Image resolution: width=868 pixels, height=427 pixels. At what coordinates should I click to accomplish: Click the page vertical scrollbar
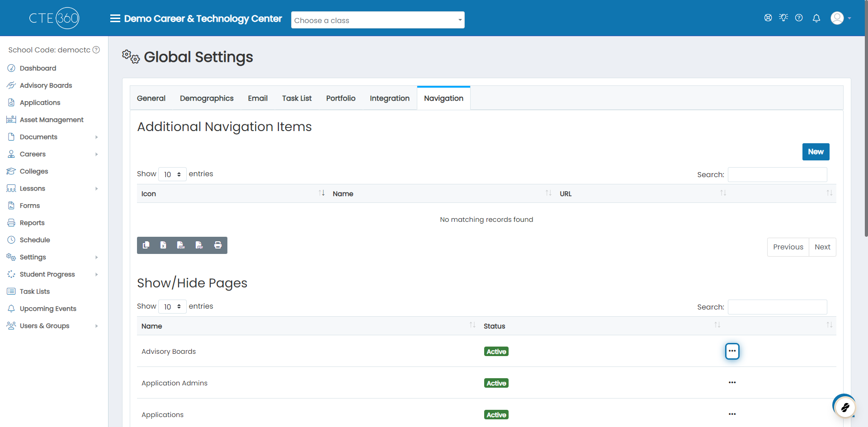click(x=866, y=118)
